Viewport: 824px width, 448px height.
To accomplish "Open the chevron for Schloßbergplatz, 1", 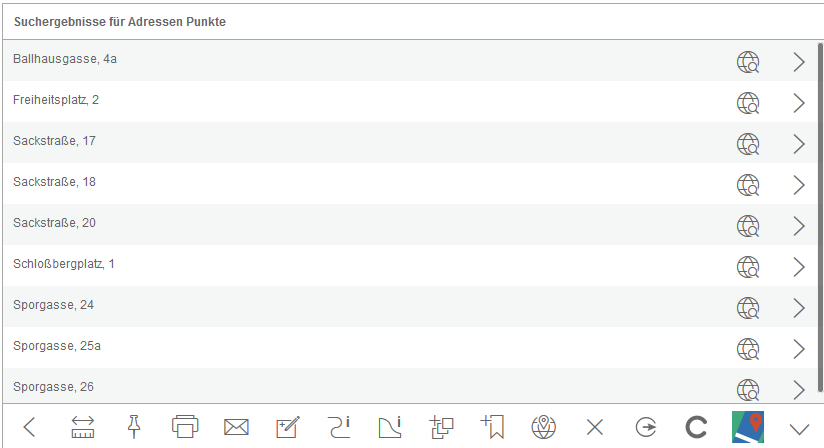I will pyautogui.click(x=798, y=267).
